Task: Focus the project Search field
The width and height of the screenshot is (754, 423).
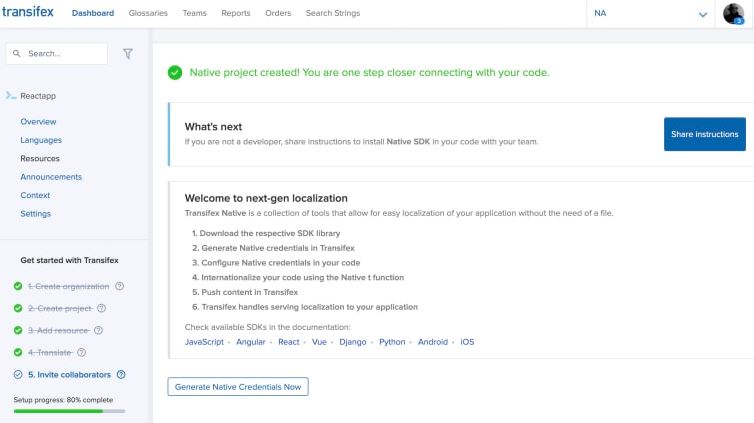Action: click(57, 53)
